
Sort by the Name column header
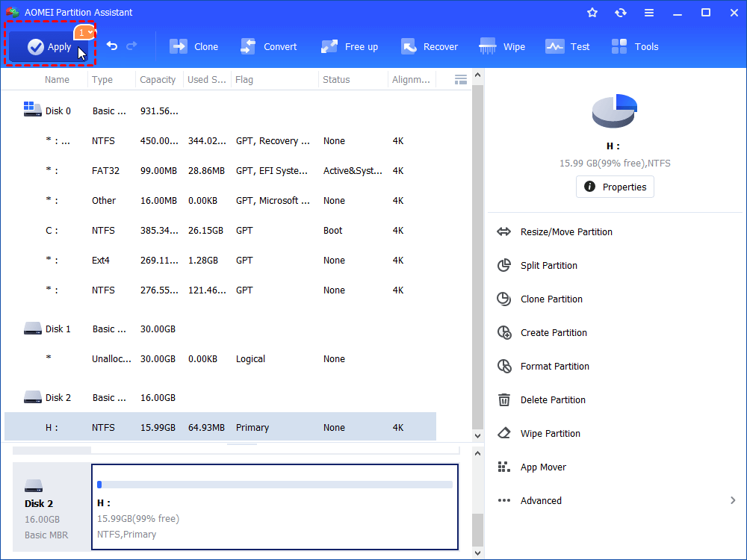coord(58,80)
